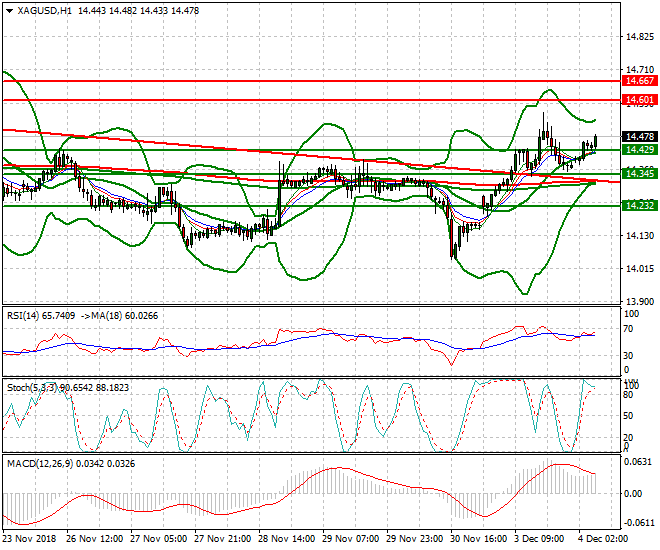
Task: Click the RSI 30 level scale value
Action: (x=628, y=356)
